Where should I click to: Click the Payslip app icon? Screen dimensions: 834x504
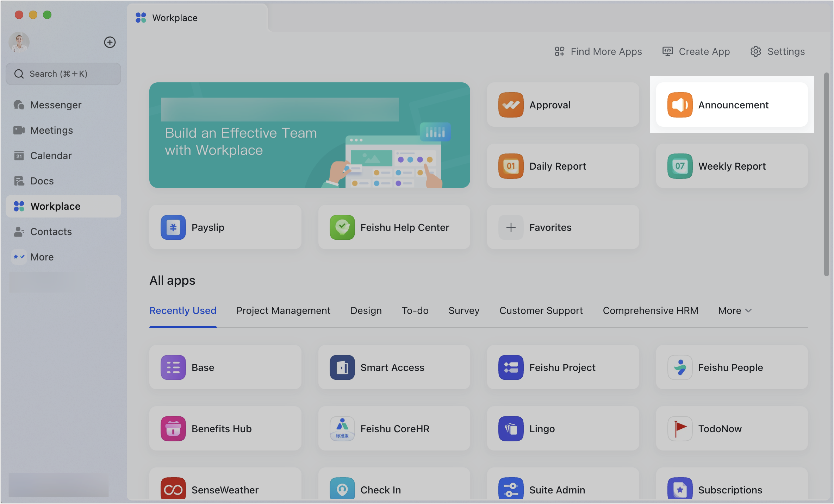pos(173,227)
